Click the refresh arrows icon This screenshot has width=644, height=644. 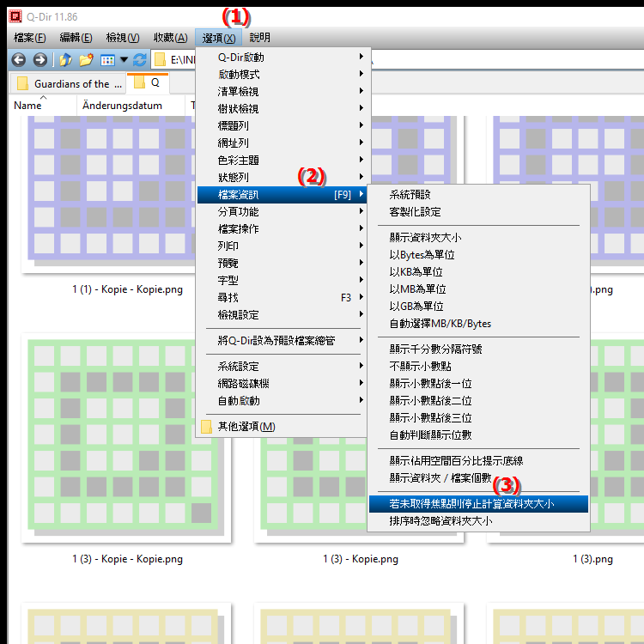140,60
